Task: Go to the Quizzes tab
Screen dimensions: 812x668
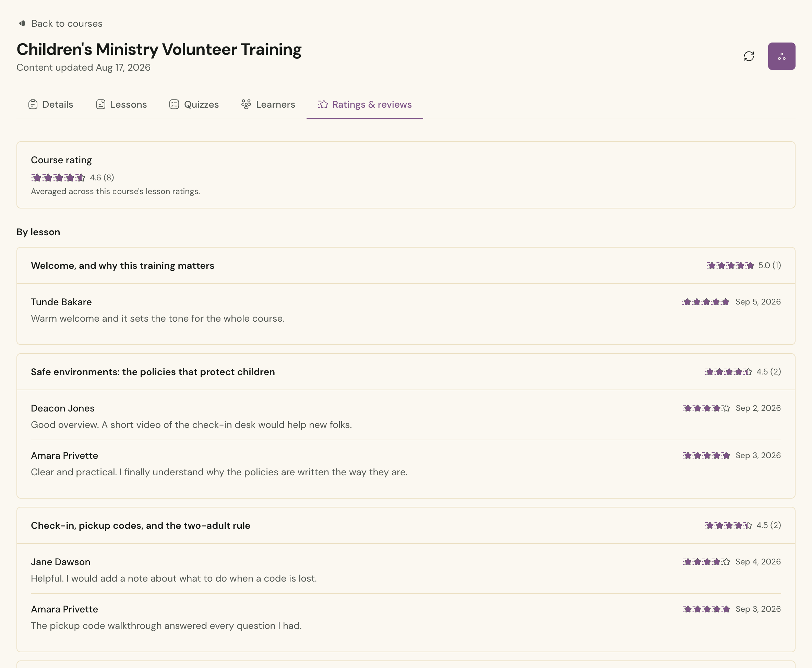Action: pyautogui.click(x=194, y=104)
